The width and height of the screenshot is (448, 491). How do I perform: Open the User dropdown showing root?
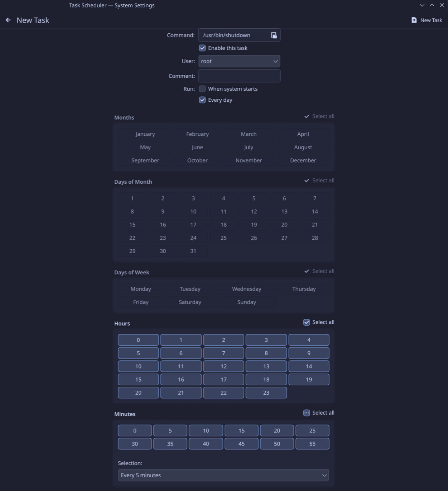(x=239, y=61)
